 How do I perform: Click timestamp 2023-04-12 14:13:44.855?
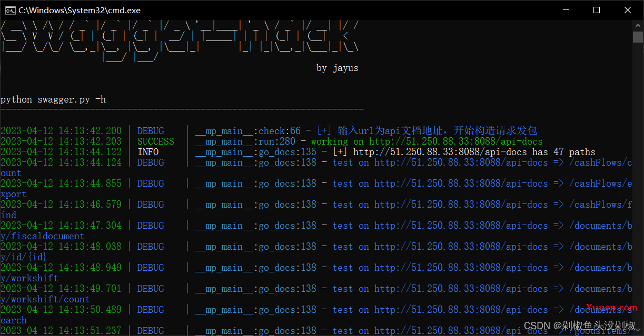coord(61,184)
